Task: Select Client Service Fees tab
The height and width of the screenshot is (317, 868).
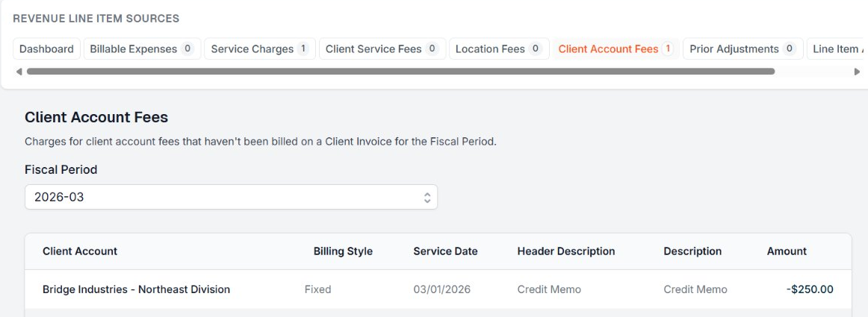Action: [382, 49]
